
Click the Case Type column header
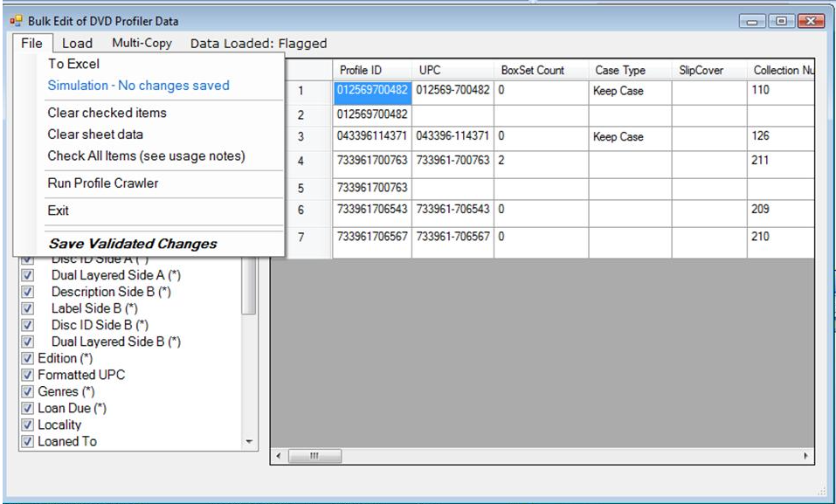click(630, 70)
